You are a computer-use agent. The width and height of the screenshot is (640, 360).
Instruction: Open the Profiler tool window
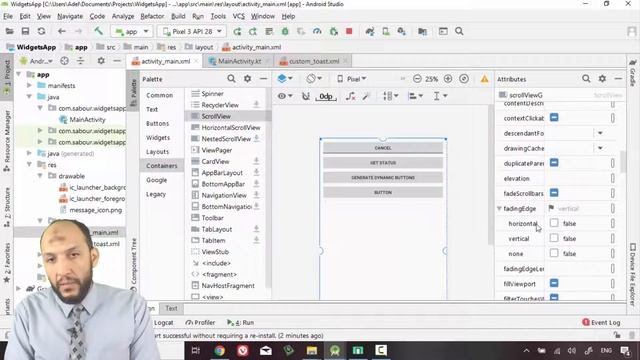[x=200, y=322]
